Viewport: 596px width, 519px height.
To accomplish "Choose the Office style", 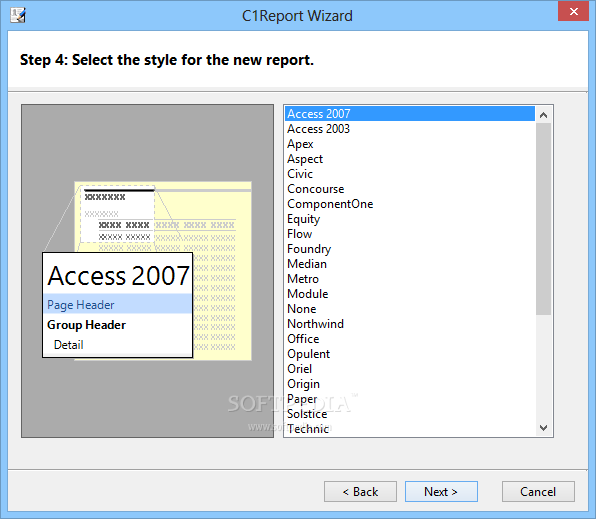I will (x=410, y=339).
